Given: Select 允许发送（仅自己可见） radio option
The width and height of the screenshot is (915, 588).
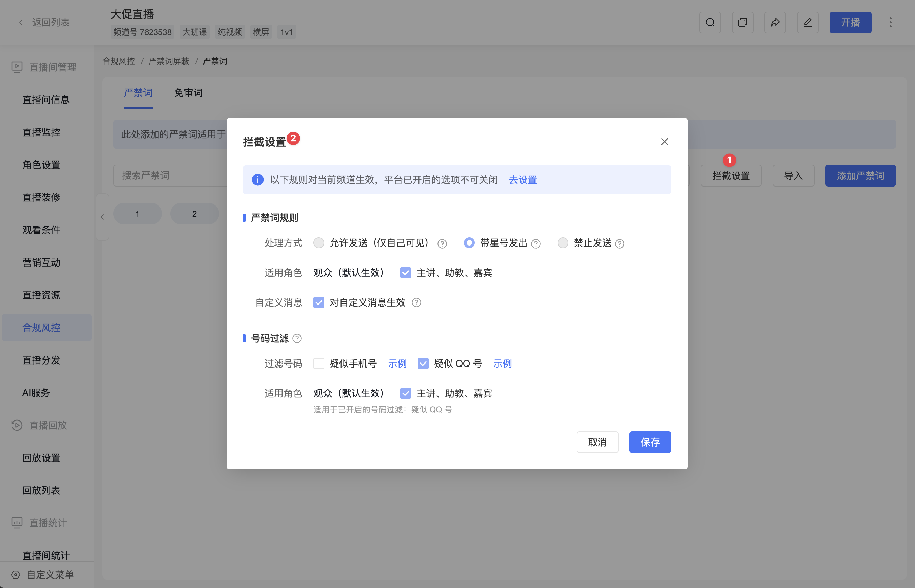Looking at the screenshot, I should click(x=318, y=243).
